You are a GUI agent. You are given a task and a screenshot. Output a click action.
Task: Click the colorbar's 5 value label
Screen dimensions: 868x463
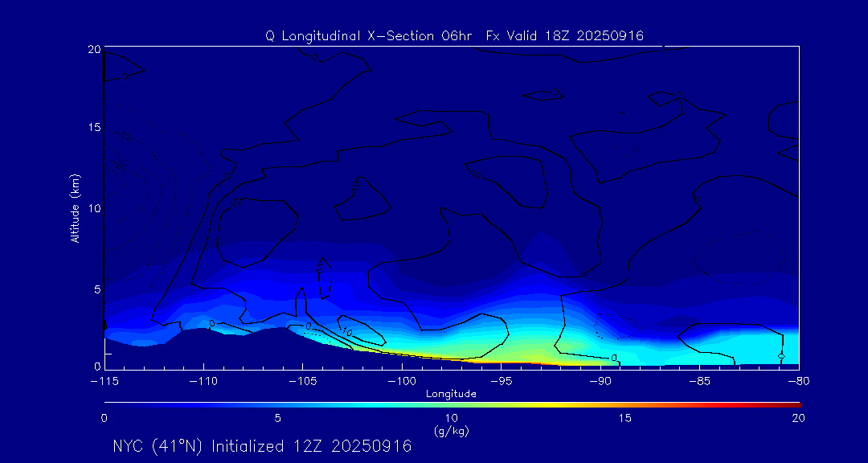[x=277, y=418]
